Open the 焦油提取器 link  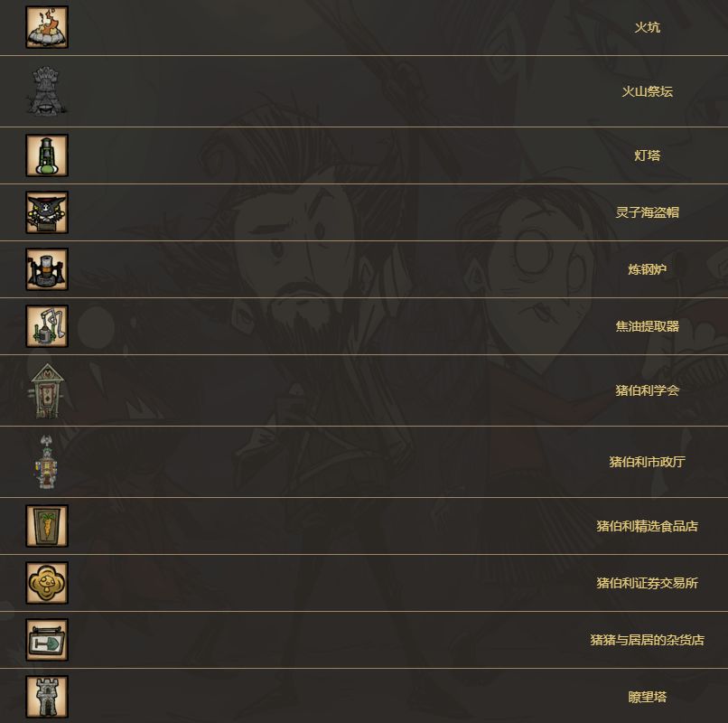[x=647, y=326]
